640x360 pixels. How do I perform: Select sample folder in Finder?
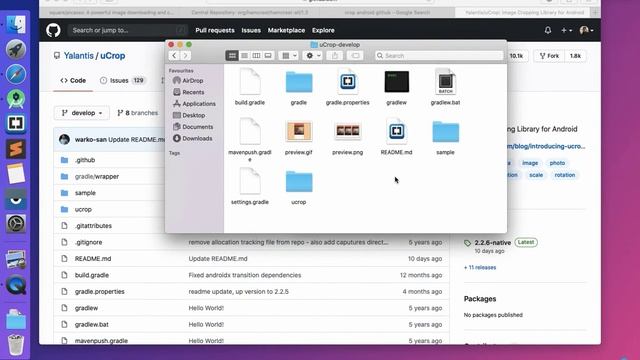[445, 136]
